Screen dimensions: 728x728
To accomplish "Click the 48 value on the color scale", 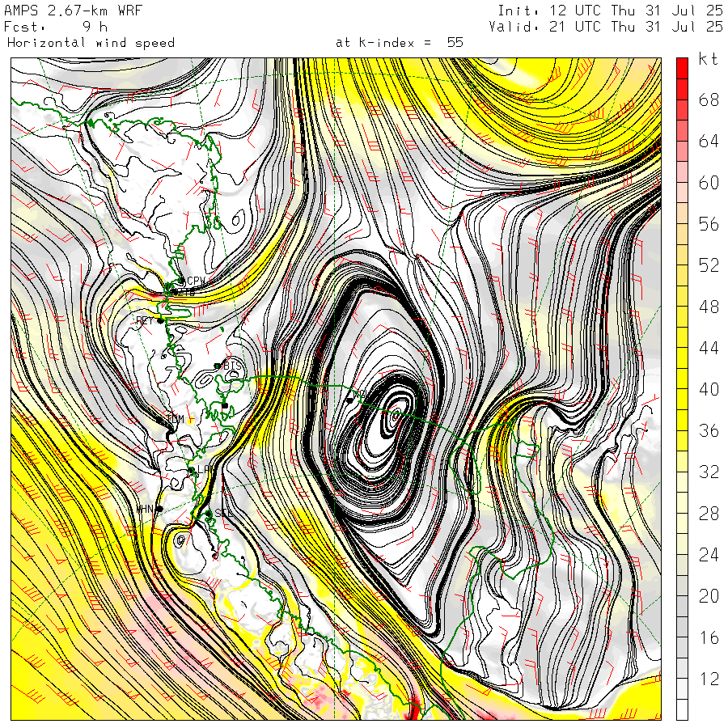I will [x=709, y=307].
